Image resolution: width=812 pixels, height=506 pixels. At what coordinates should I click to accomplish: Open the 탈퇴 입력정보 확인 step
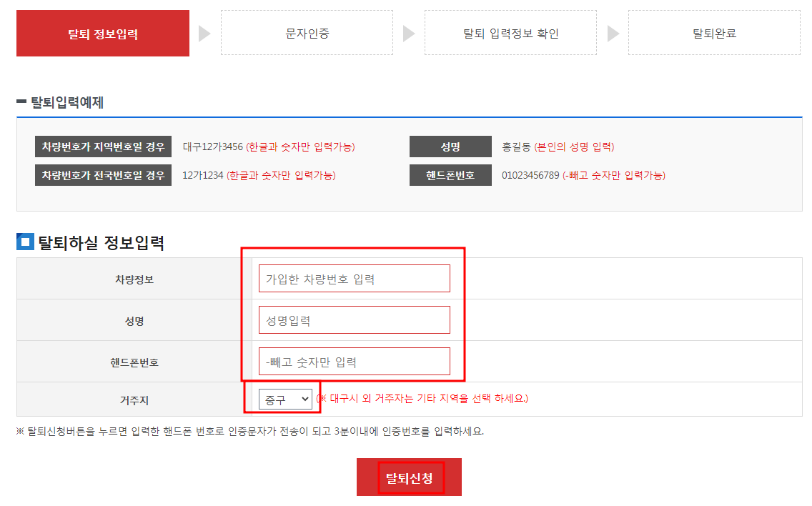pos(510,33)
